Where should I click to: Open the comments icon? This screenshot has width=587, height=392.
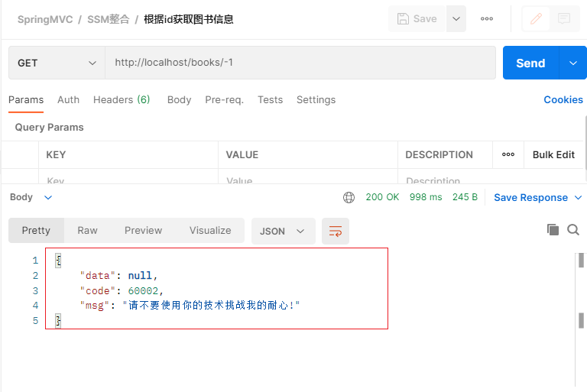click(x=564, y=19)
